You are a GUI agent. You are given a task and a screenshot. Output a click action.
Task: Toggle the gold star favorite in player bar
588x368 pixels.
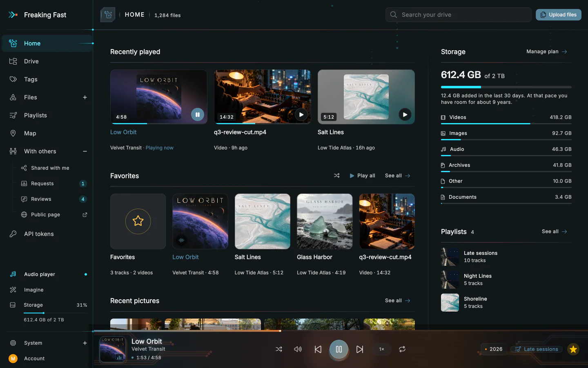[573, 349]
